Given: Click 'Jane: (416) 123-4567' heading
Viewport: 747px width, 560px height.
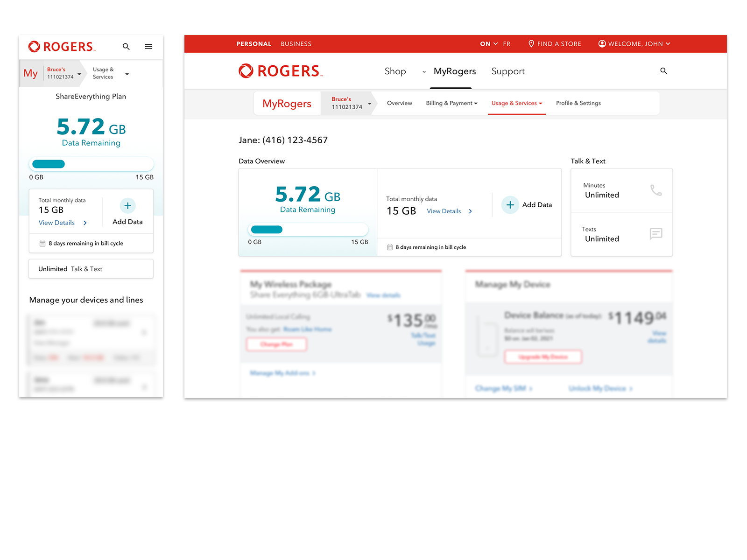Looking at the screenshot, I should point(283,140).
